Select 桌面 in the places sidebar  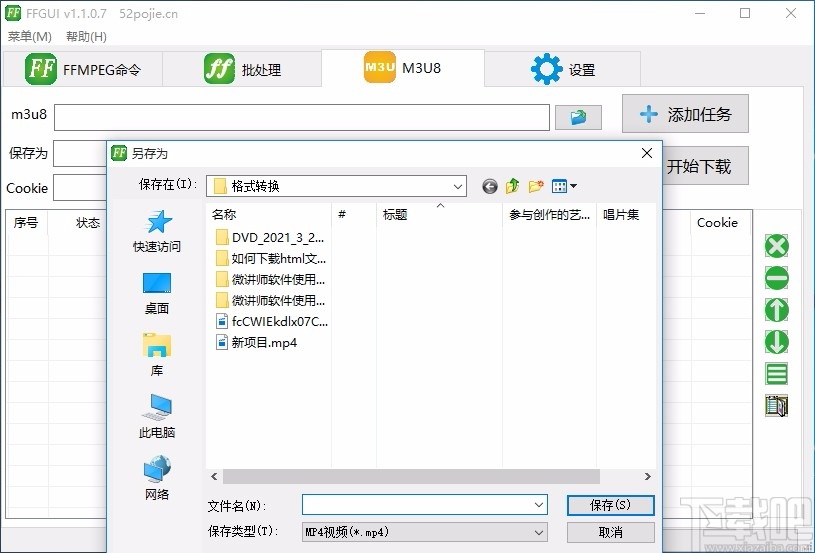click(x=157, y=294)
